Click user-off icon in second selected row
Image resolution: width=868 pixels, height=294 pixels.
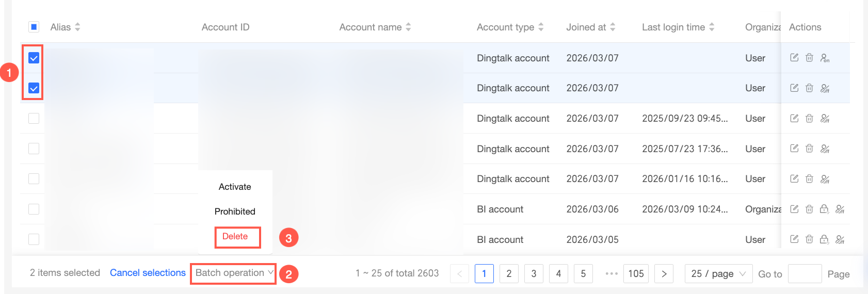(825, 88)
